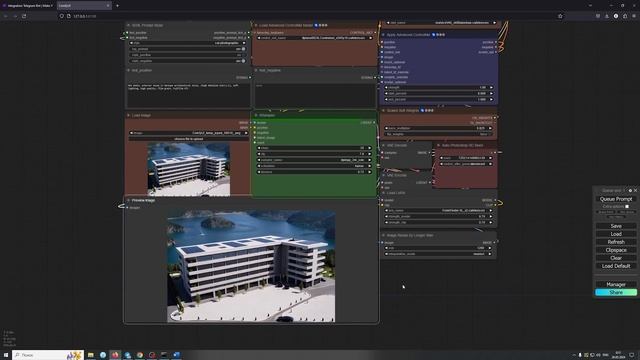Click choose file to upload button

[x=188, y=139]
